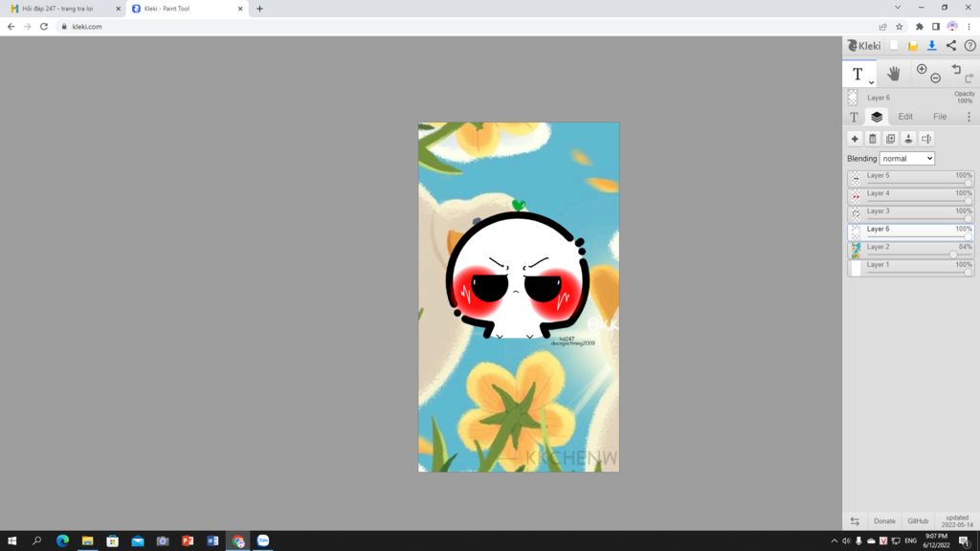Zoom in on the canvas

pyautogui.click(x=922, y=69)
